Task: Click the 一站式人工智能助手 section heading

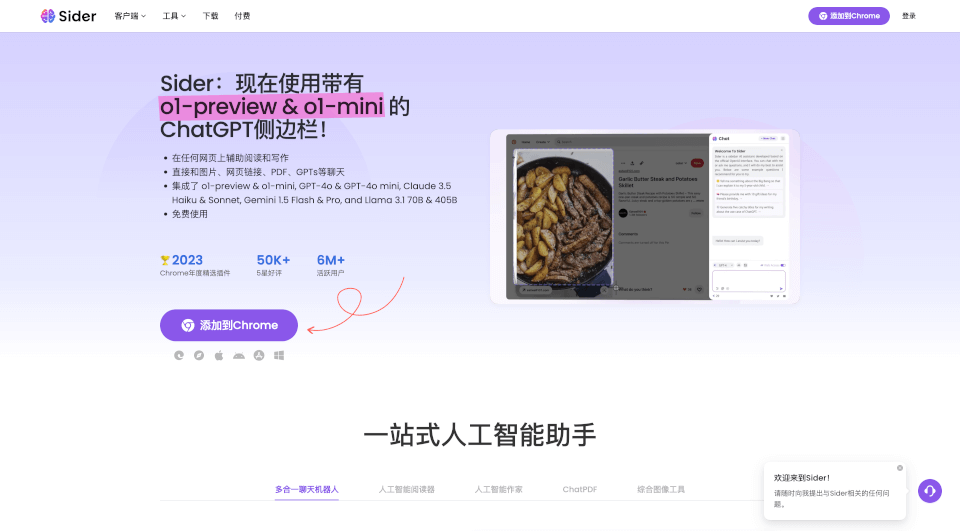Action: click(480, 435)
